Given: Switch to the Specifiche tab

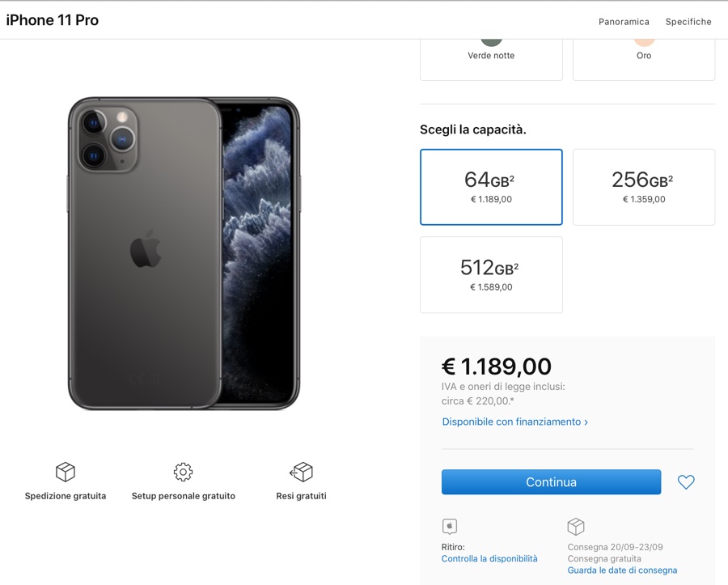Looking at the screenshot, I should click(688, 22).
